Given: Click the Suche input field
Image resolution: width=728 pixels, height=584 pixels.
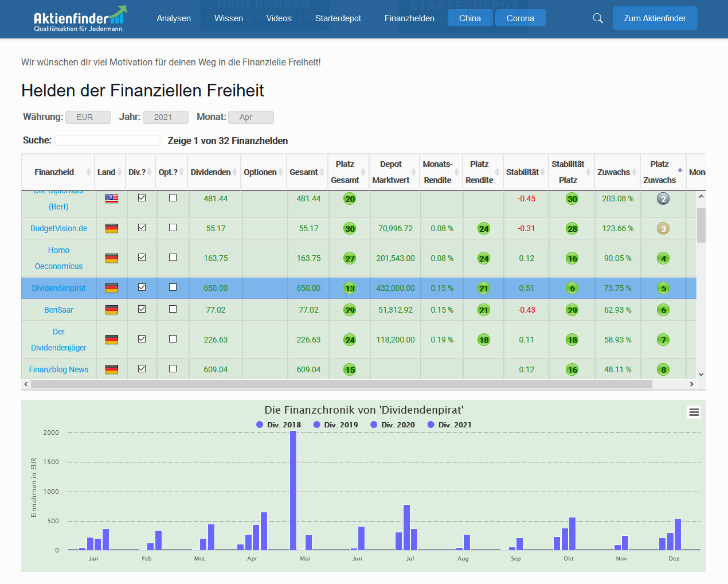Looking at the screenshot, I should (108, 141).
